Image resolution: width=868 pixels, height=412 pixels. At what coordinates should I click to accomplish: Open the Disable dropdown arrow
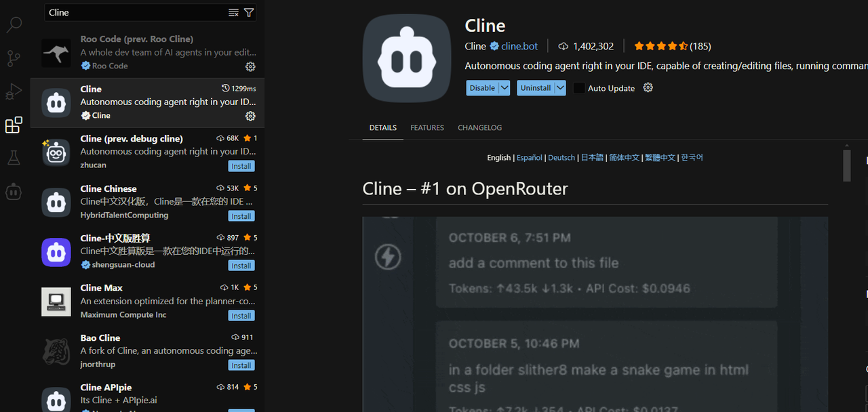tap(504, 88)
